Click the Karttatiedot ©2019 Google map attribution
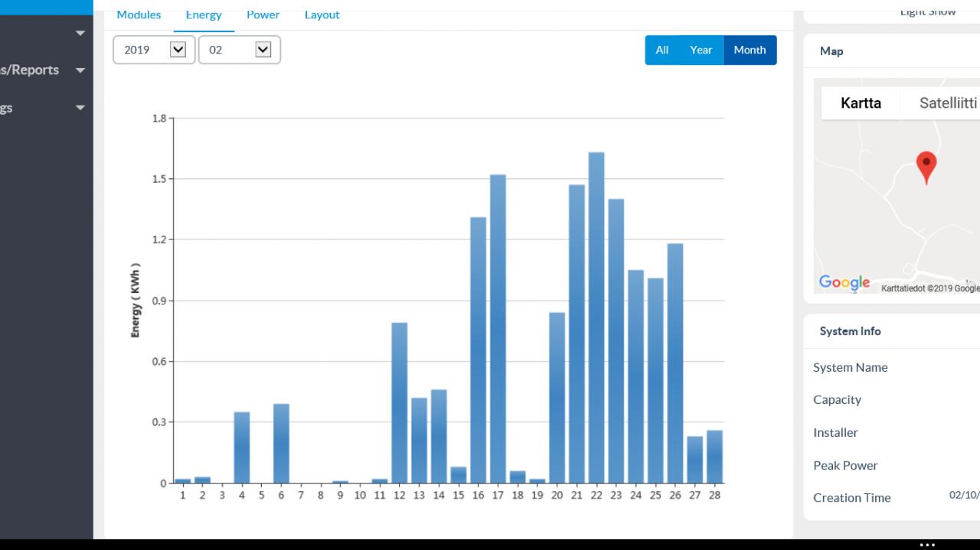980x550 pixels. [x=930, y=288]
